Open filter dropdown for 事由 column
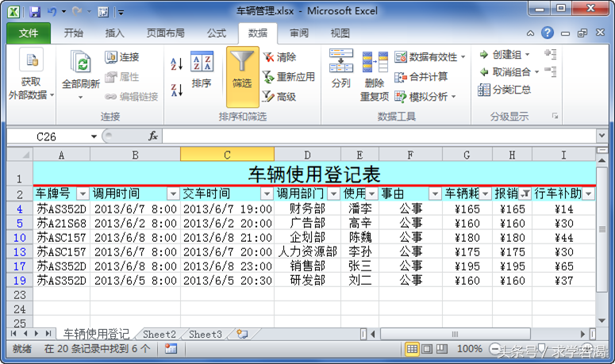 pos(435,193)
